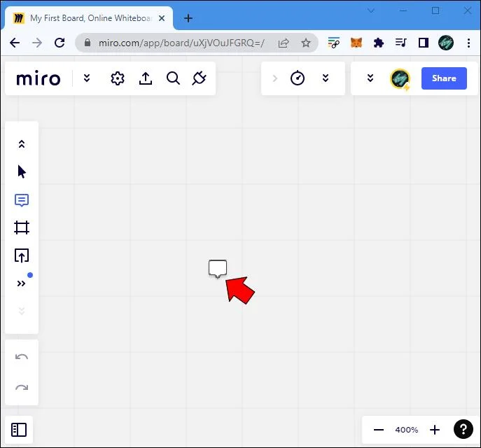This screenshot has height=448, width=481.
Task: Open the help question mark
Action: click(x=463, y=429)
